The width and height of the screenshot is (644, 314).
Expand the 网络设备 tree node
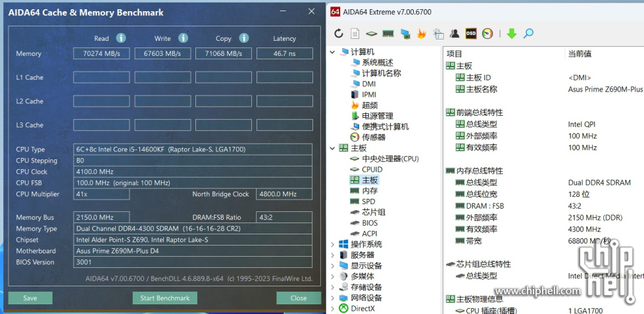(x=332, y=298)
